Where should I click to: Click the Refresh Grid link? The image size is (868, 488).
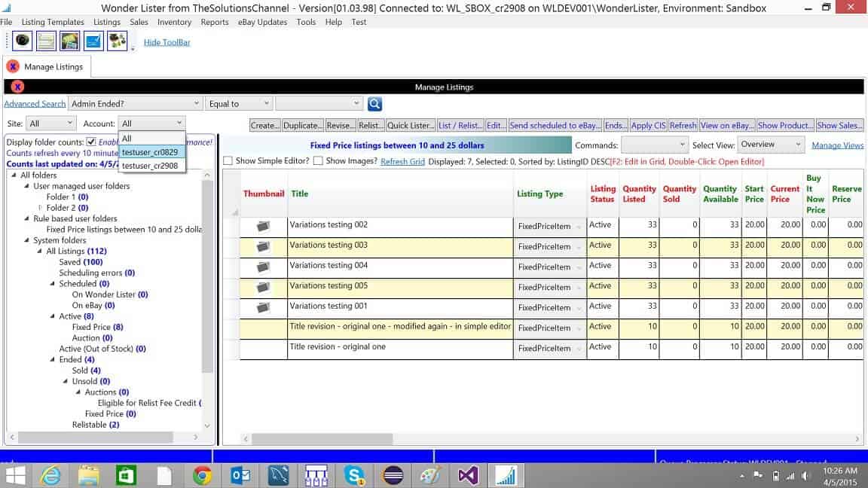click(x=402, y=160)
